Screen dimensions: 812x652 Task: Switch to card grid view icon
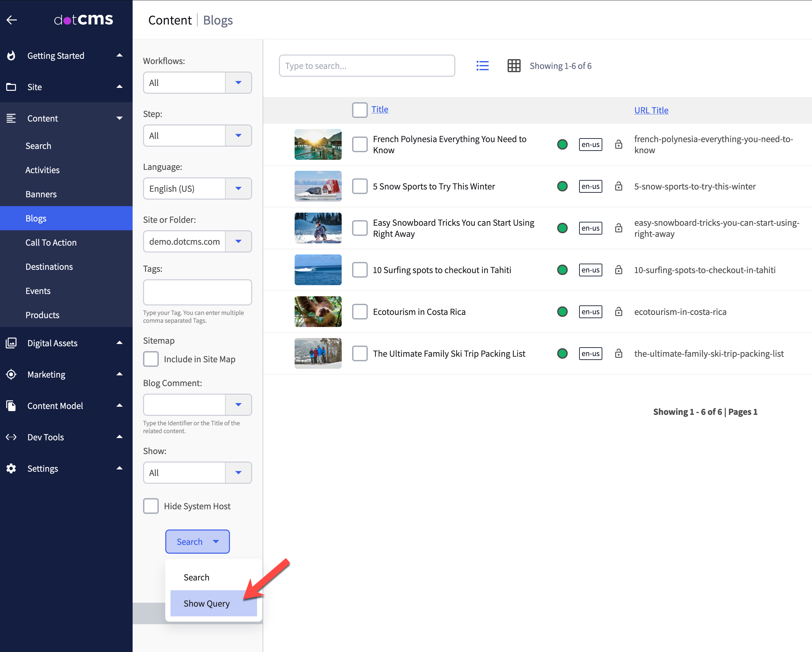(x=514, y=66)
